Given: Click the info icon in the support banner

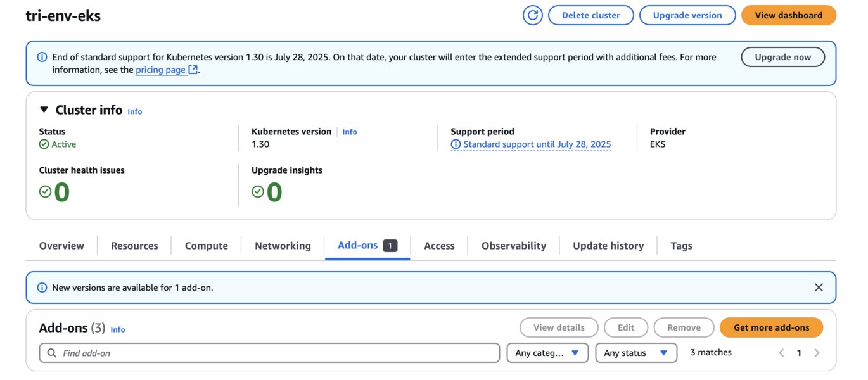Looking at the screenshot, I should pos(42,57).
